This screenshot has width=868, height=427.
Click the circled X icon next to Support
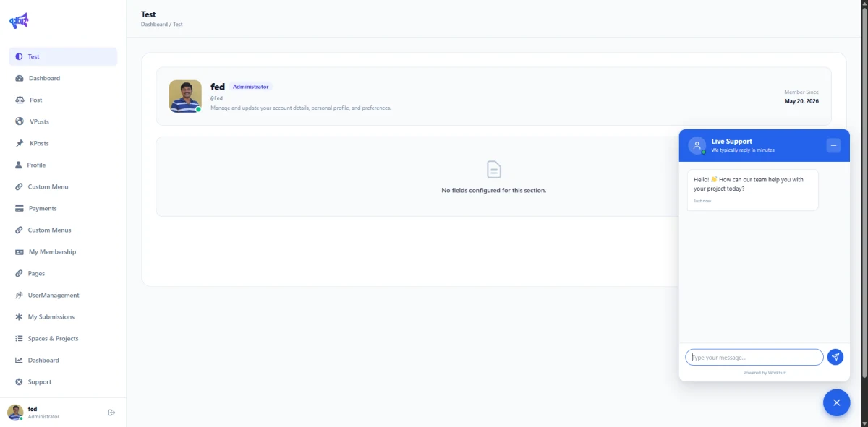pyautogui.click(x=19, y=381)
